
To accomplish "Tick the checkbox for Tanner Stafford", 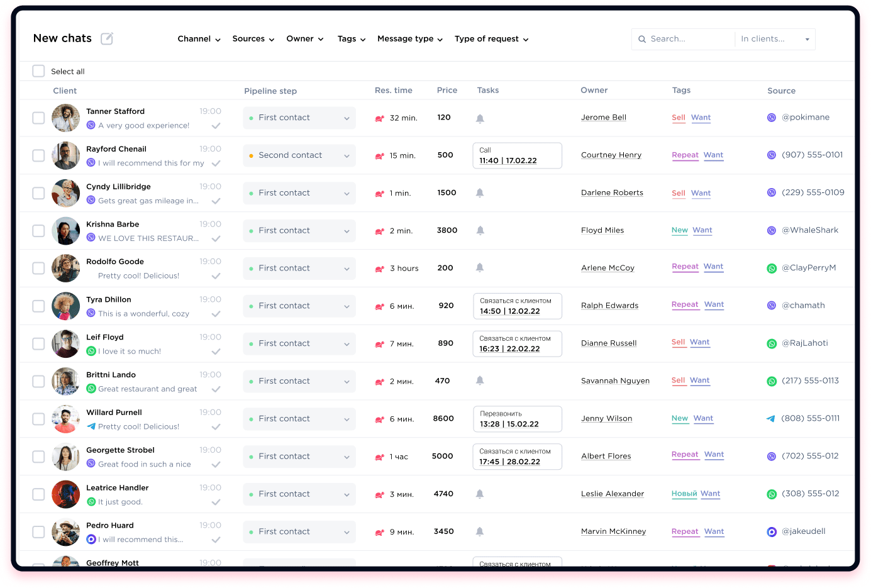I will click(x=38, y=118).
